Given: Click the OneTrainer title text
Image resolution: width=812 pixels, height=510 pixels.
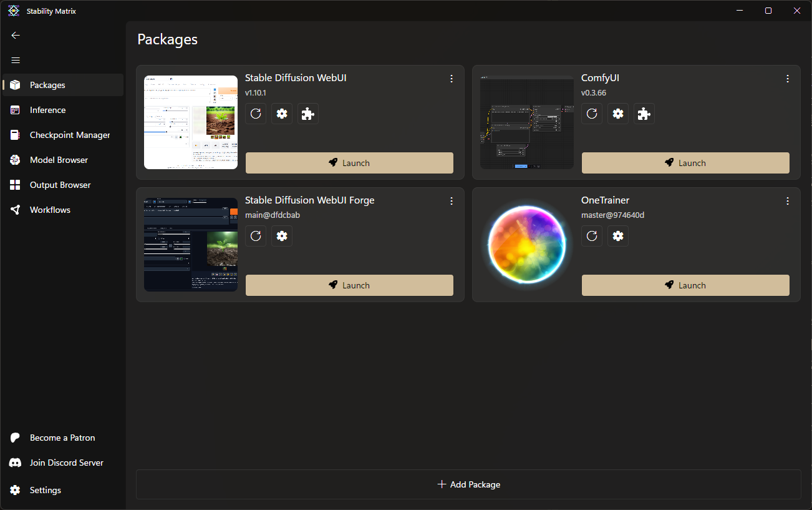Looking at the screenshot, I should tap(605, 200).
